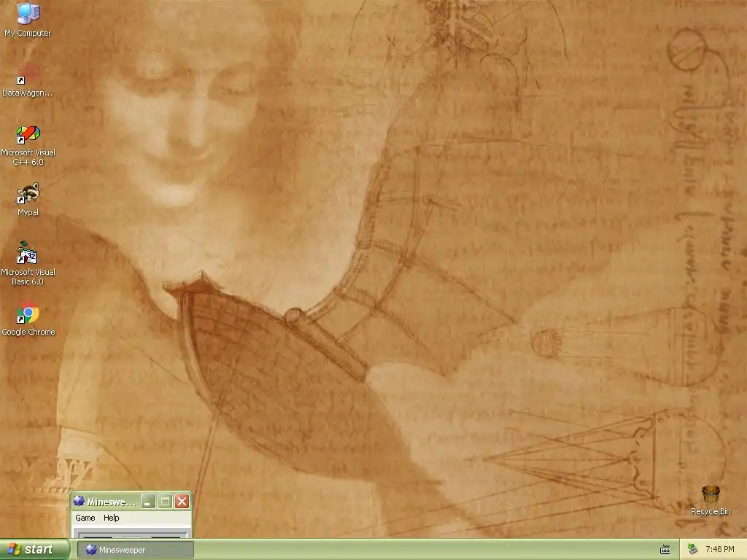Click the on-screen keyboard icon in taskbar
Viewport: 747px width, 560px height.
[x=665, y=550]
